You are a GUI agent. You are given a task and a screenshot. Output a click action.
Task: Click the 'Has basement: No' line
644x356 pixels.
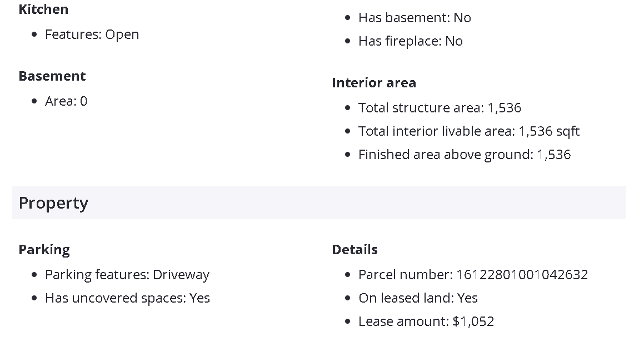(415, 18)
